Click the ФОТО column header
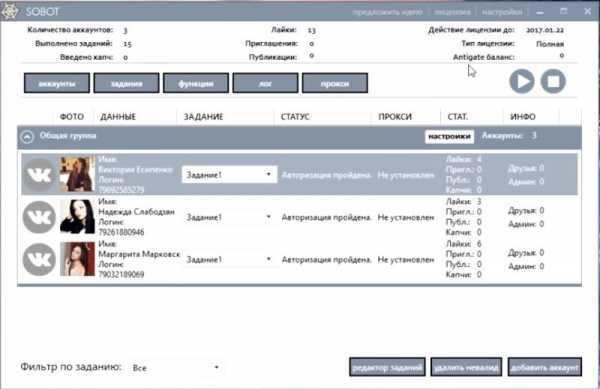 click(72, 117)
